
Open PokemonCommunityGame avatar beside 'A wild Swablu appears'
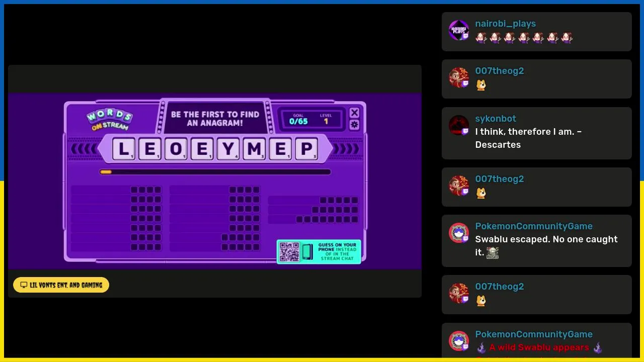(458, 341)
